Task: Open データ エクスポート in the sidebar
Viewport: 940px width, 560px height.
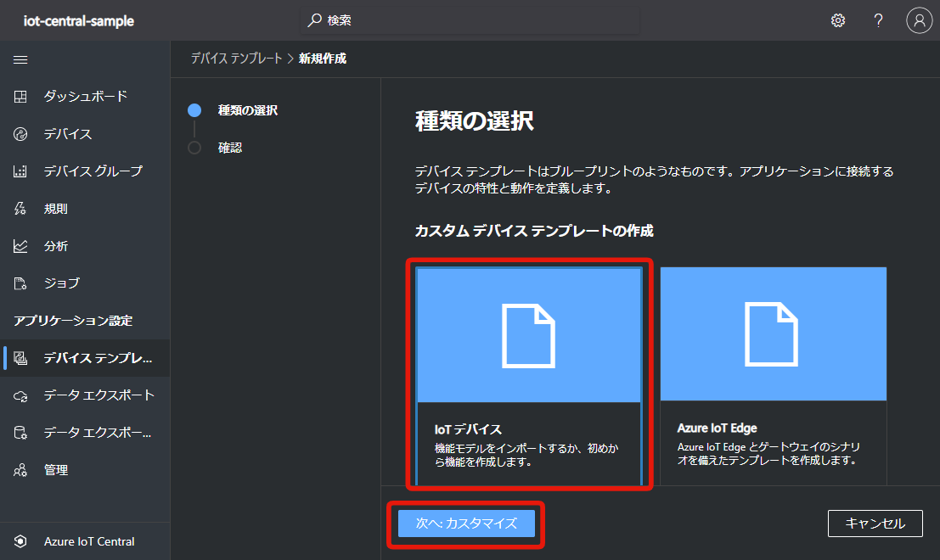Action: tap(85, 395)
